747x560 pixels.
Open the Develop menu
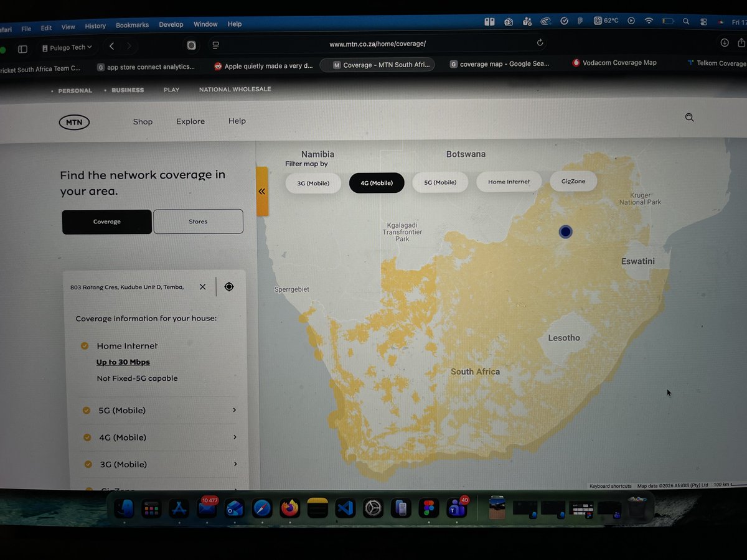point(171,25)
